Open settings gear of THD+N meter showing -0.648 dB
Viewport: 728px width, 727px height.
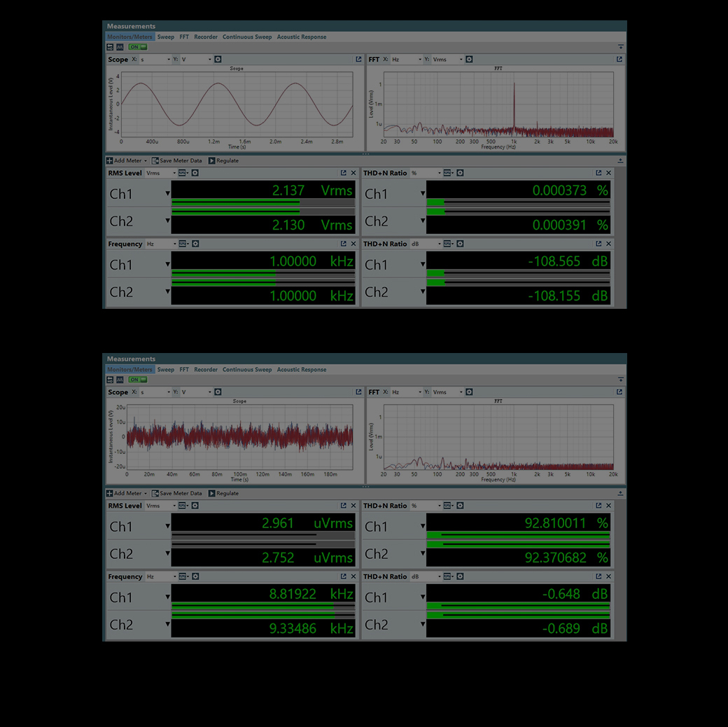click(459, 576)
